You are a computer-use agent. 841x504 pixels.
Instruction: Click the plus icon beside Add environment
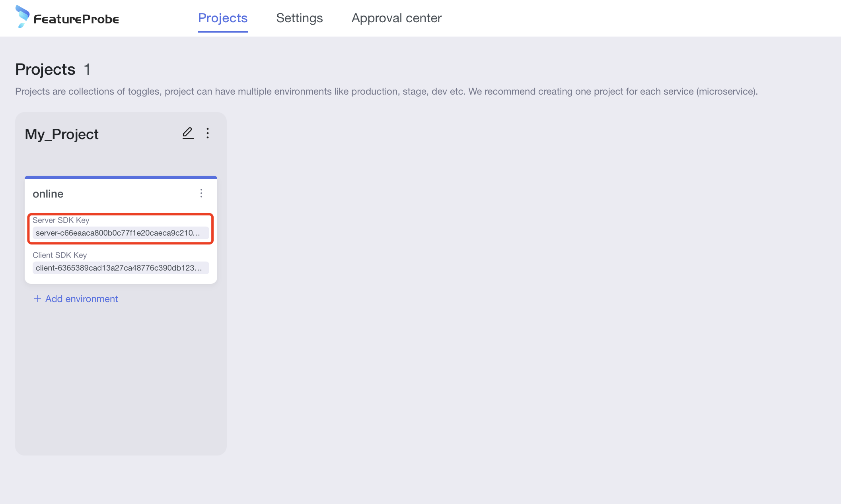(x=37, y=299)
